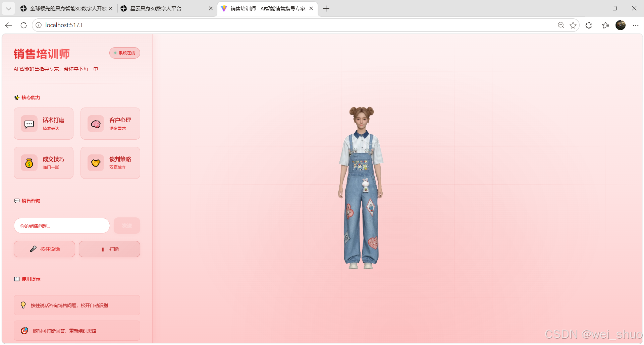Click the microphone icon in 按住说话 button
This screenshot has height=345, width=644.
point(33,249)
